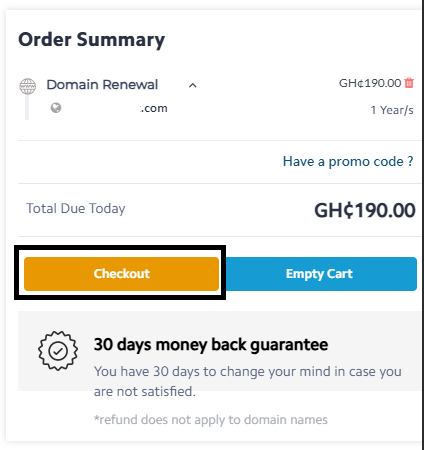Click the Order Summary heading
The height and width of the screenshot is (450, 424).
92,40
